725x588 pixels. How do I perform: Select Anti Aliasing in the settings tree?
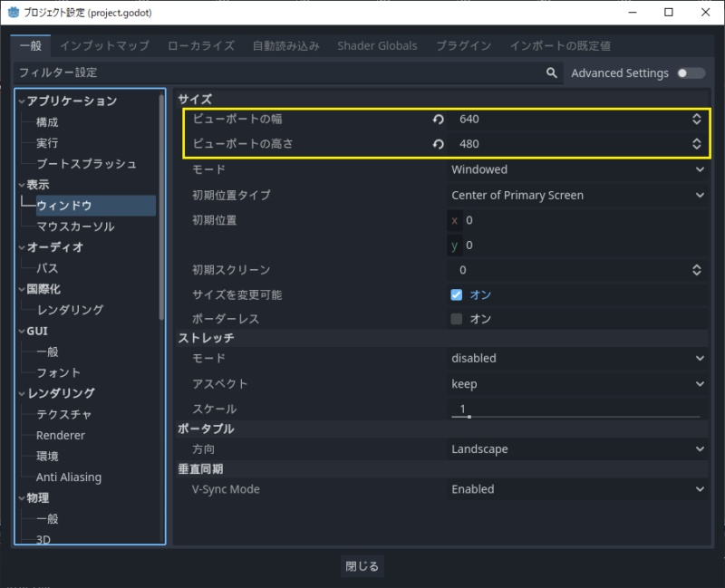pyautogui.click(x=69, y=477)
